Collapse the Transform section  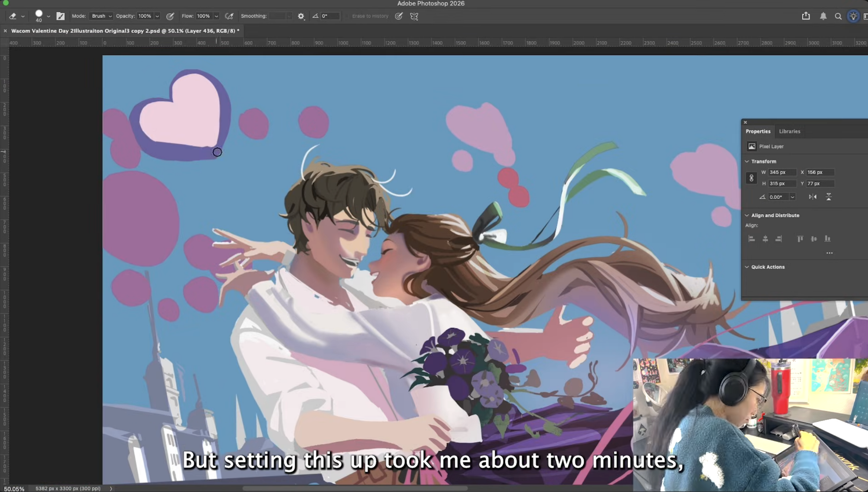click(747, 162)
